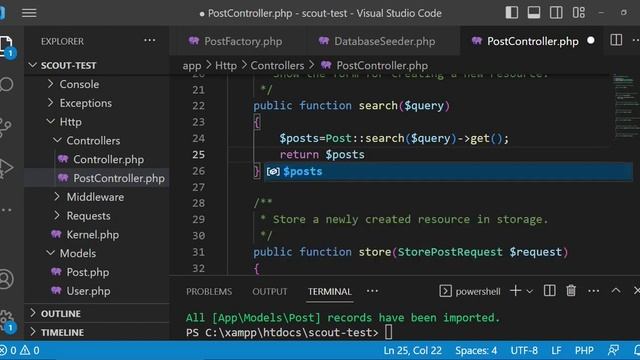Open Go to Line via Ln 25, Col 22

tap(412, 350)
